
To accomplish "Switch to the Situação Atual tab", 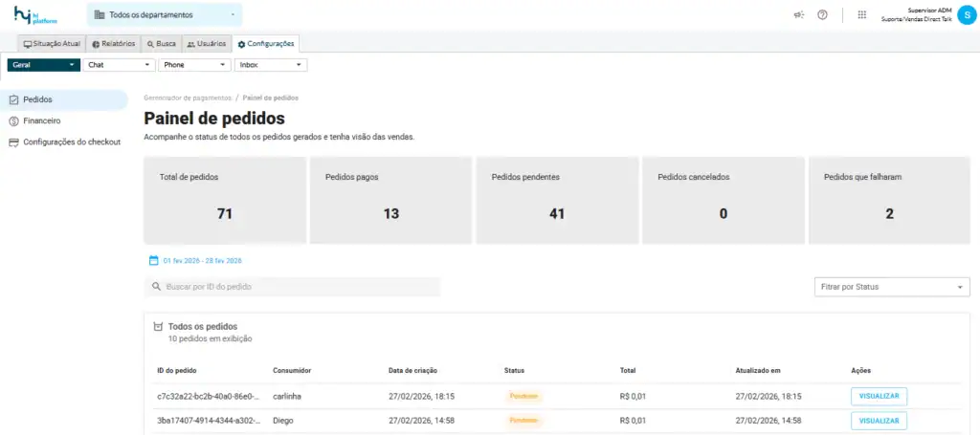I will pyautogui.click(x=52, y=44).
